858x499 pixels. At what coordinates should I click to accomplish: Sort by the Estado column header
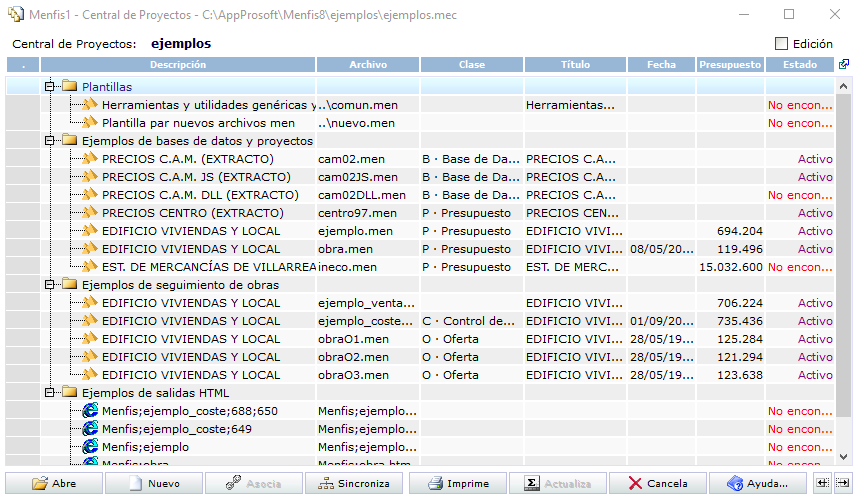(799, 65)
